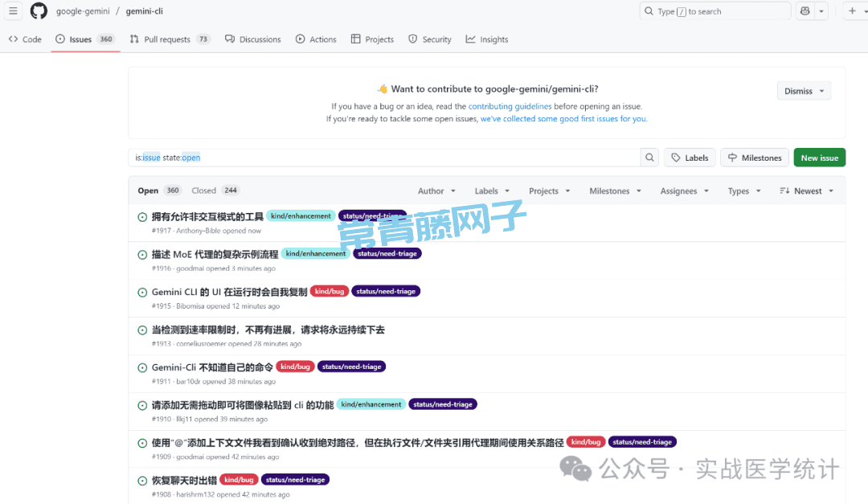Open the good first issues link
Image resolution: width=868 pixels, height=504 pixels.
coord(563,118)
